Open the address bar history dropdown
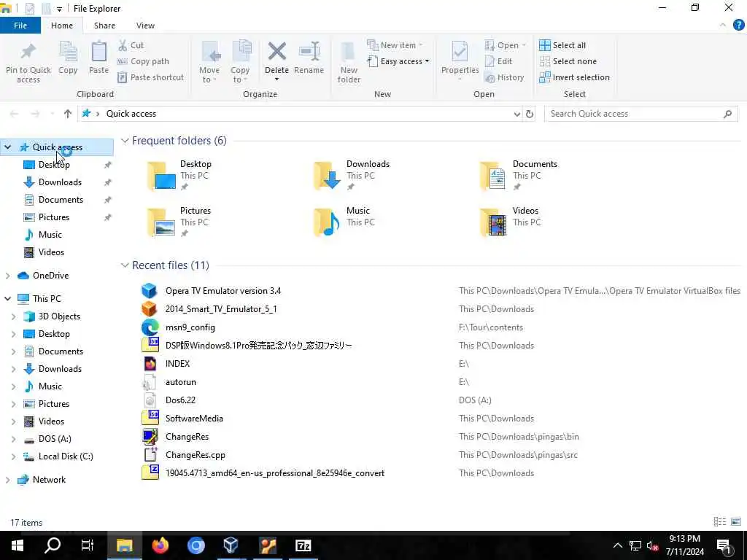This screenshot has height=560, width=747. tap(517, 114)
